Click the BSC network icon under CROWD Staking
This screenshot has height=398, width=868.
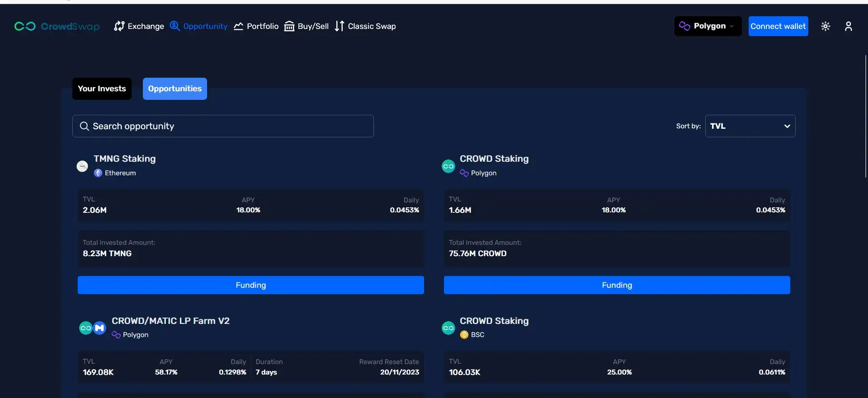coord(464,335)
